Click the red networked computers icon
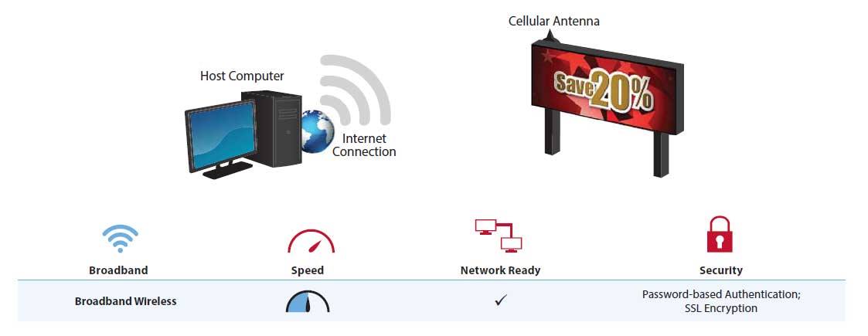The width and height of the screenshot is (868, 336). click(x=499, y=236)
